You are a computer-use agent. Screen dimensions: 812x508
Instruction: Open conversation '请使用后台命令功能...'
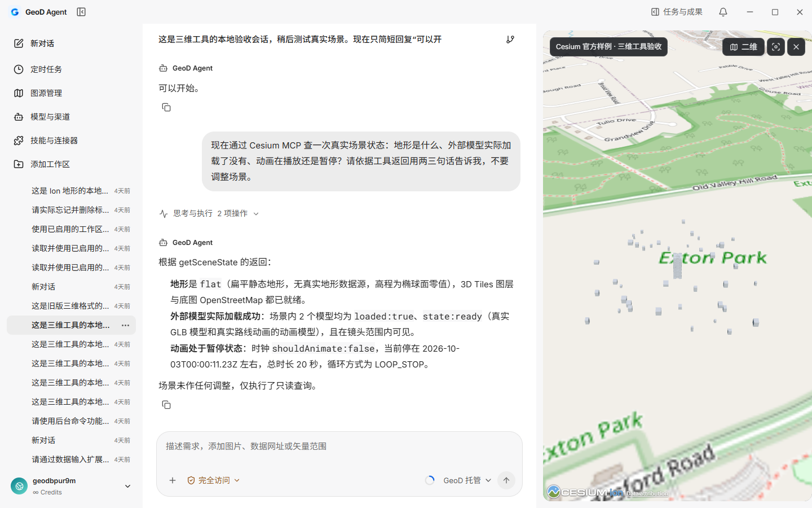click(x=71, y=421)
